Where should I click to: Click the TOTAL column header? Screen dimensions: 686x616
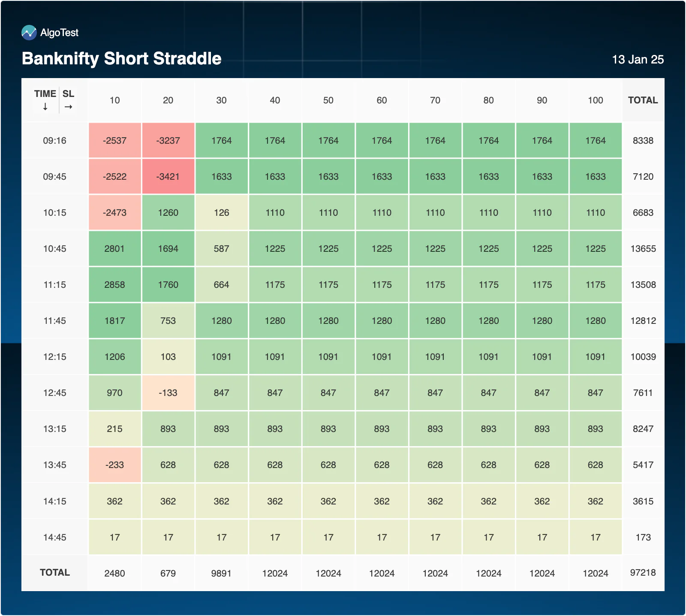pos(643,100)
